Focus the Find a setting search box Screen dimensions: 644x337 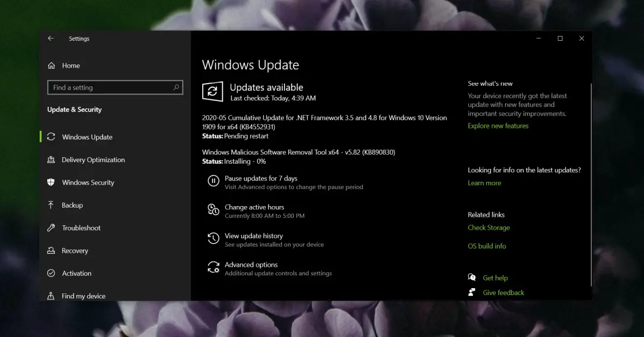pyautogui.click(x=115, y=87)
